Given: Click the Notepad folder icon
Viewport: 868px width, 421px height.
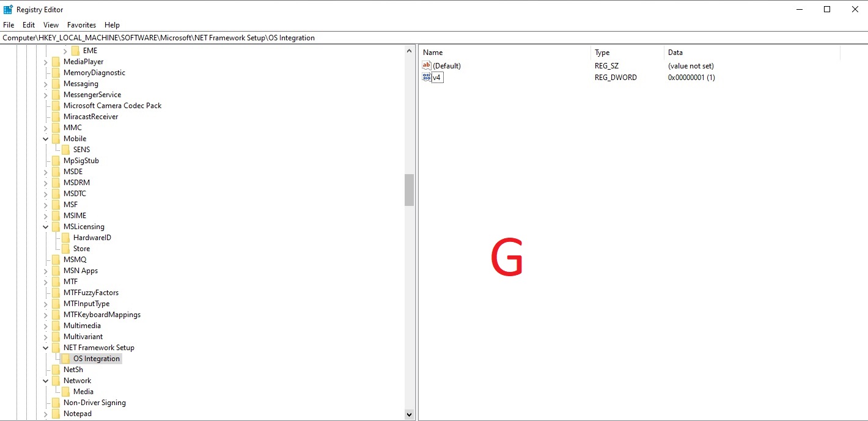Looking at the screenshot, I should (56, 414).
